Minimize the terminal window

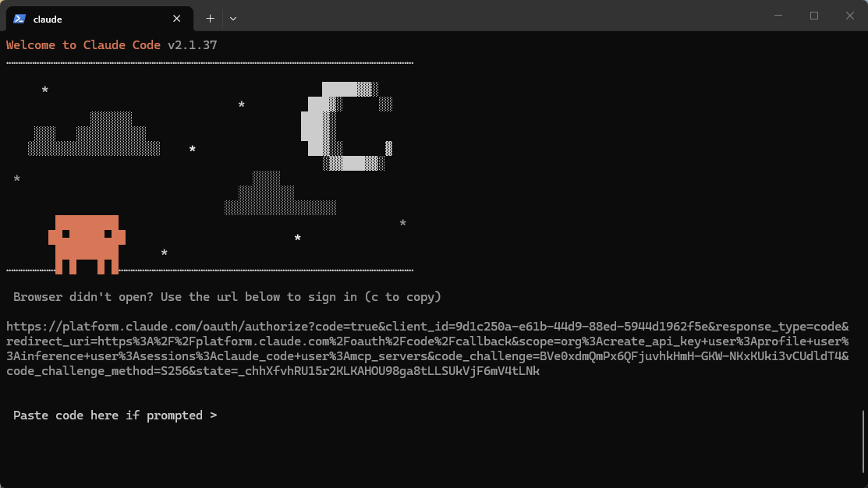pyautogui.click(x=778, y=16)
